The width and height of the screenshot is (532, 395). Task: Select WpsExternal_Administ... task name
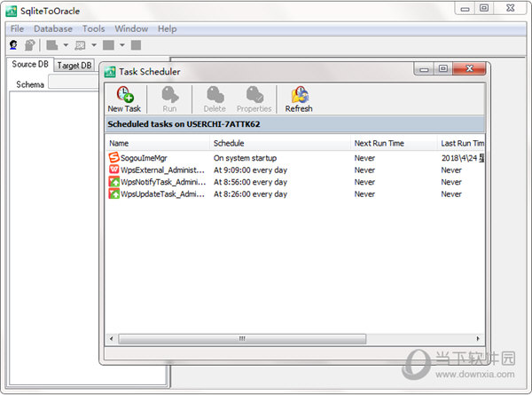coord(162,170)
